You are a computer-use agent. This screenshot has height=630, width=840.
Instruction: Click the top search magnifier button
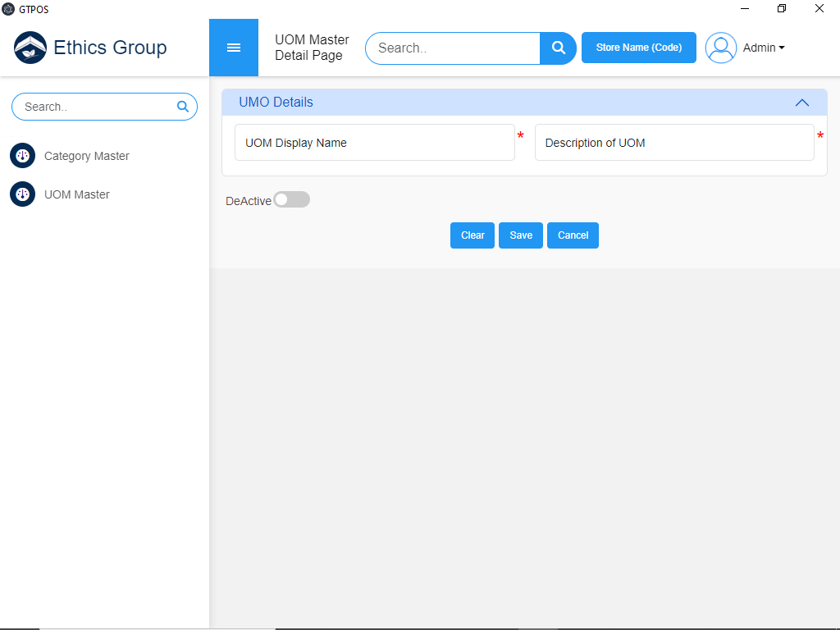tap(559, 48)
